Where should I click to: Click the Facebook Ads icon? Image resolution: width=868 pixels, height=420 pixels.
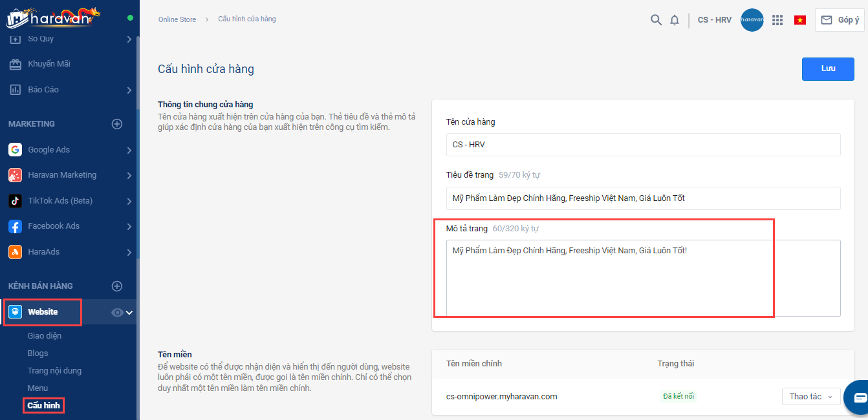15,226
